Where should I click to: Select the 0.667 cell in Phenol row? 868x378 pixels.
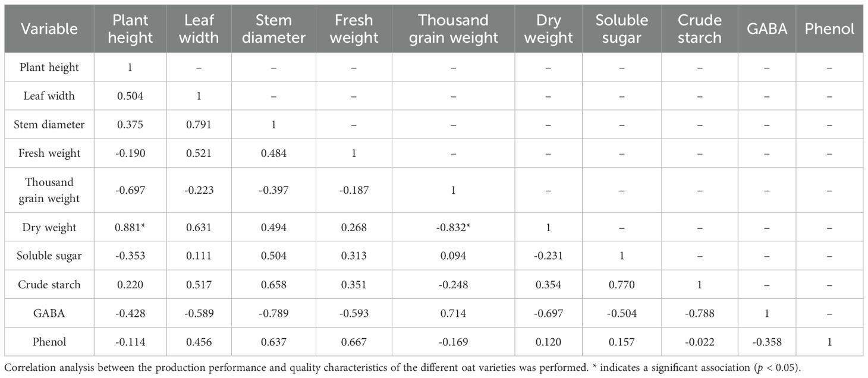353,342
